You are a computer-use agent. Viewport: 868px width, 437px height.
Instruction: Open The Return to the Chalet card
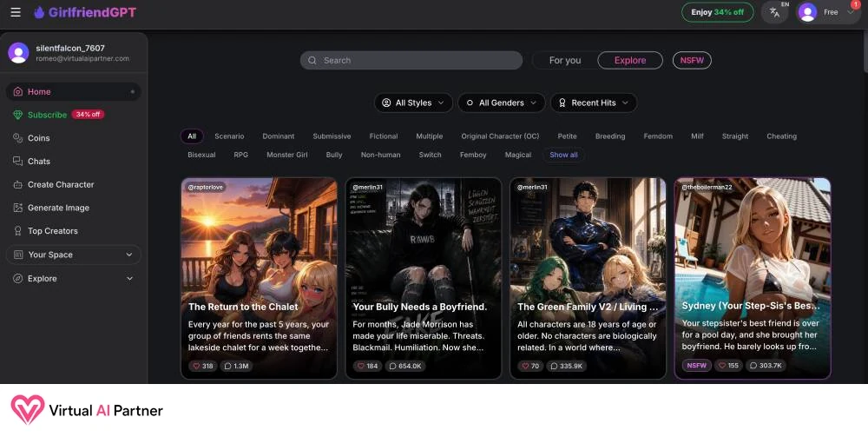point(259,279)
